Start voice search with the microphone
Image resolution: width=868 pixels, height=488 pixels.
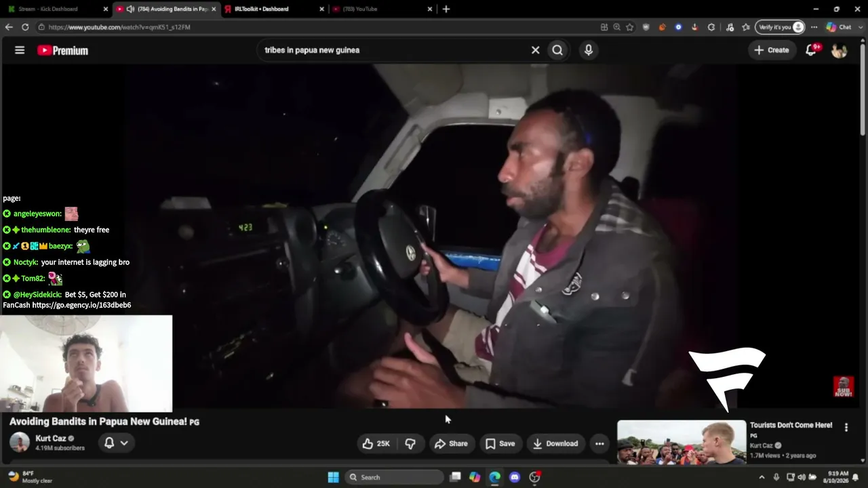click(x=588, y=50)
